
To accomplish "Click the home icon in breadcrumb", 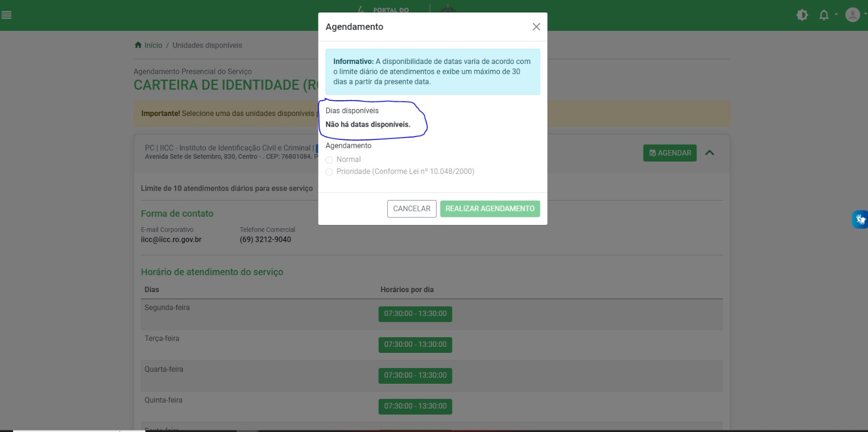I will tap(138, 45).
